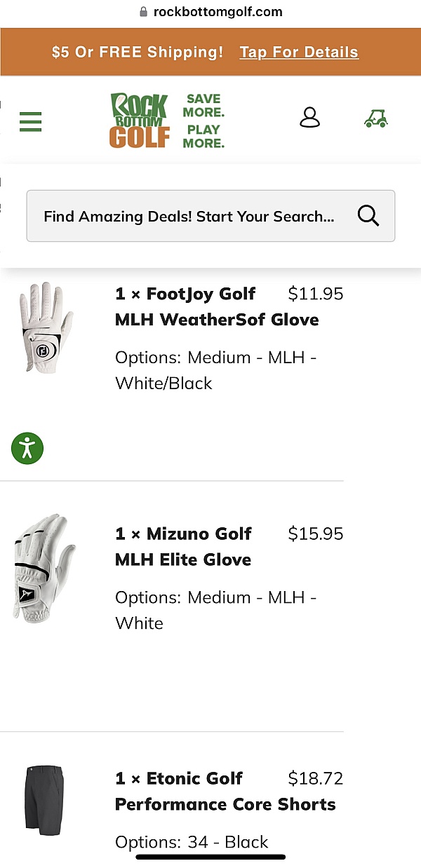Open the user account icon
The height and width of the screenshot is (868, 421).
point(309,118)
